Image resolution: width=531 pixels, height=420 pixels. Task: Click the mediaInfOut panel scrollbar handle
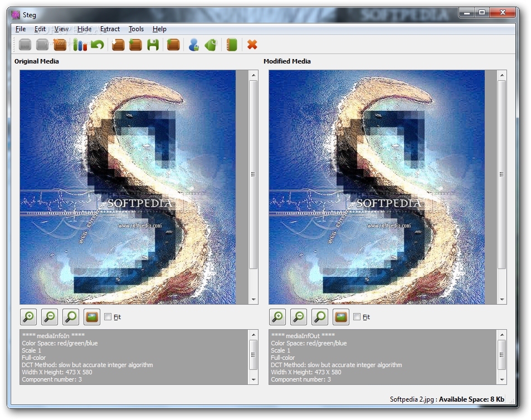502,355
